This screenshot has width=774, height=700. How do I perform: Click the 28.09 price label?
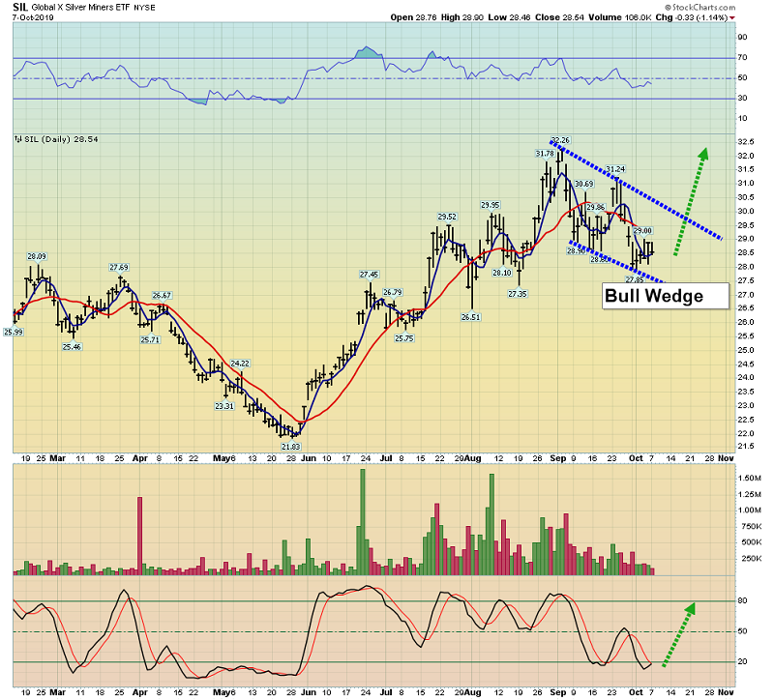tap(37, 256)
